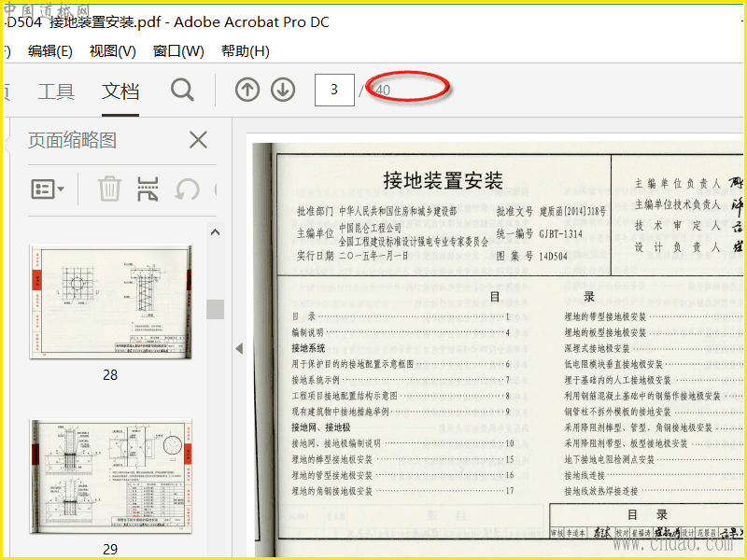Image resolution: width=747 pixels, height=560 pixels.
Task: Click contents entry 接地线放热焊接连接
Action: [x=601, y=491]
